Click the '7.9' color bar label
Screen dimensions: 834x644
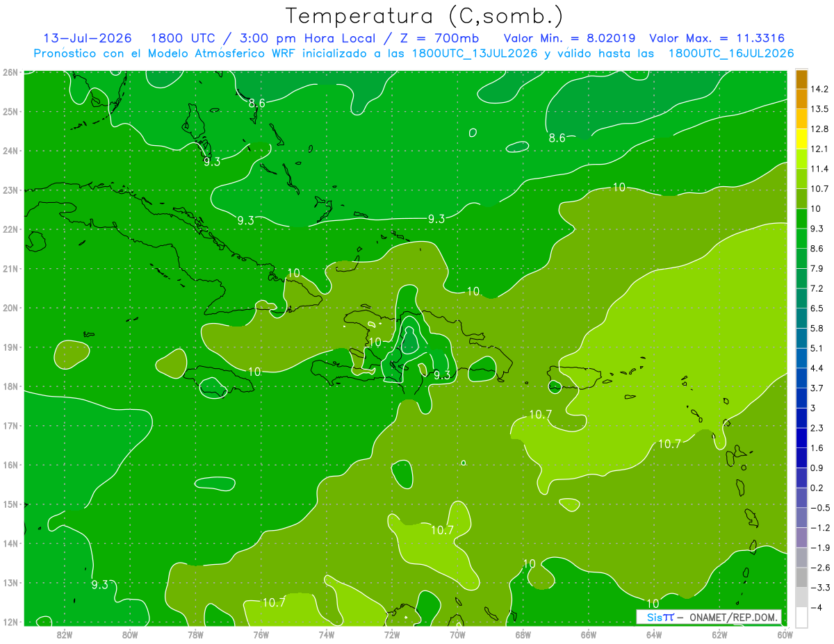[818, 268]
